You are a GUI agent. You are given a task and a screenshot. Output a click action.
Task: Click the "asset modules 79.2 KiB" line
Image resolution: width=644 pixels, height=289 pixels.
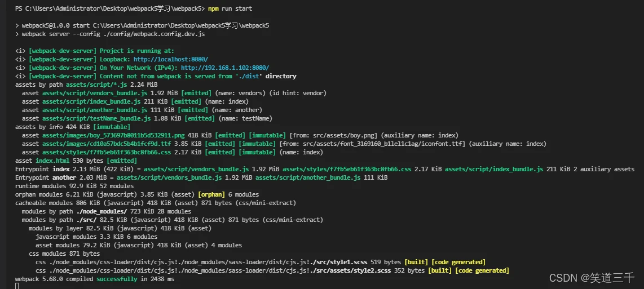(138, 245)
